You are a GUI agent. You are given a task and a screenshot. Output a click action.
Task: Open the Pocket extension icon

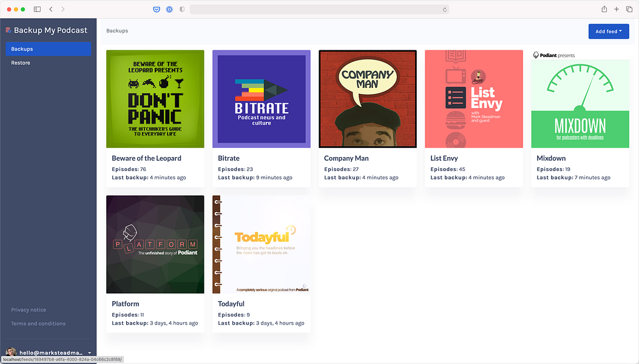[x=157, y=9]
